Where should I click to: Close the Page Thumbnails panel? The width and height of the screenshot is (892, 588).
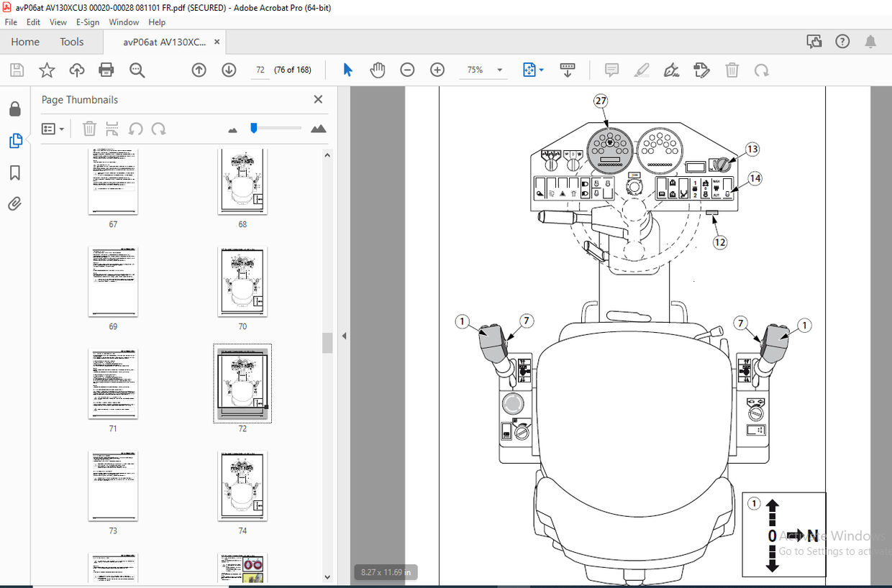318,100
